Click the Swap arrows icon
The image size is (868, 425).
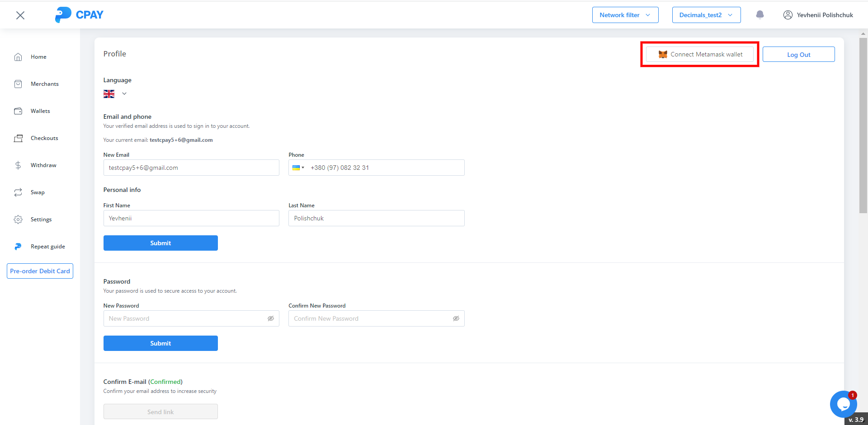tap(18, 192)
